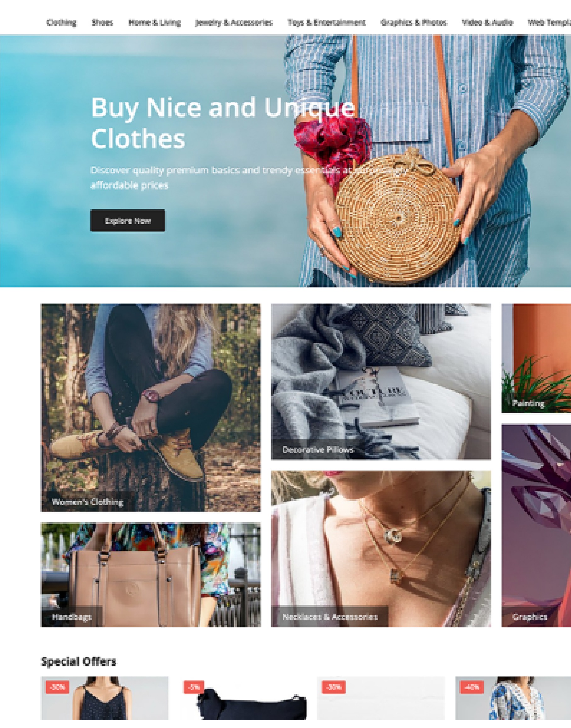The height and width of the screenshot is (728, 571).
Task: Open the Handbags category tile
Action: coord(151,575)
